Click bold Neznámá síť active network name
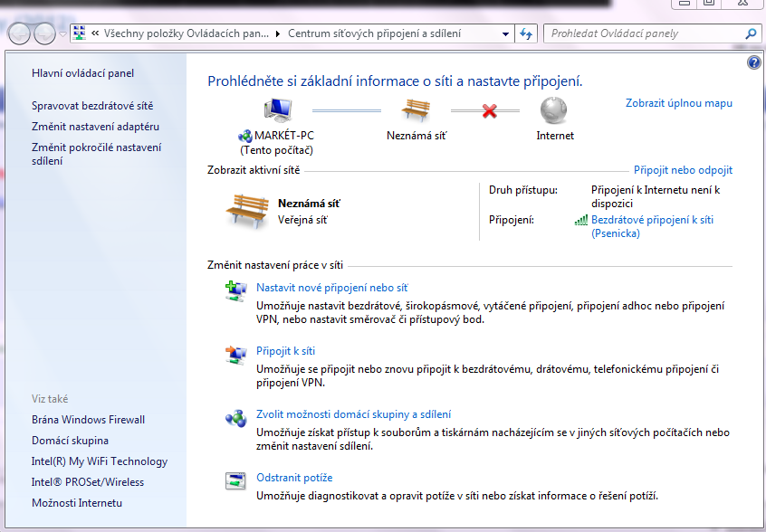This screenshot has height=532, width=766. pos(309,203)
